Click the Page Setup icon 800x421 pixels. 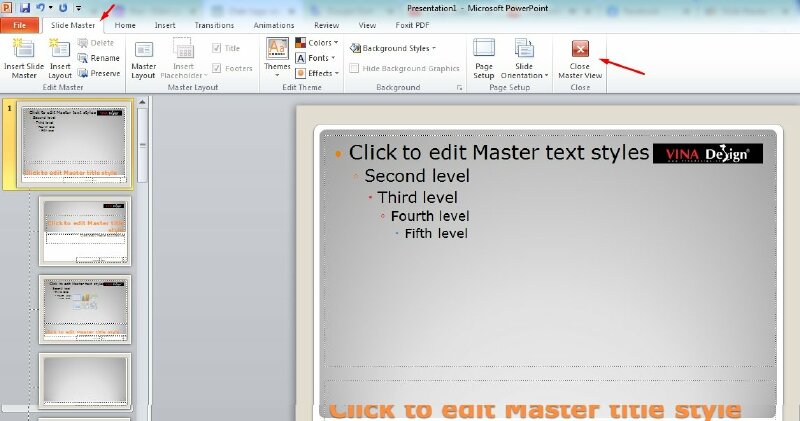point(484,59)
